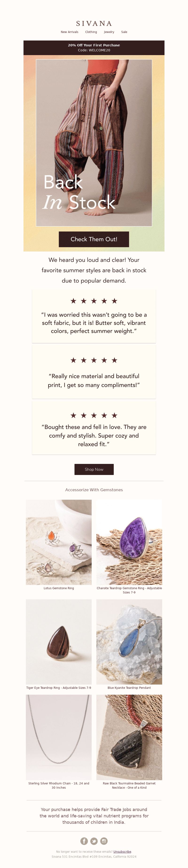This screenshot has width=188, height=868.
Task: Select the Raw Black Tourmaline Necklace image
Action: click(x=129, y=737)
